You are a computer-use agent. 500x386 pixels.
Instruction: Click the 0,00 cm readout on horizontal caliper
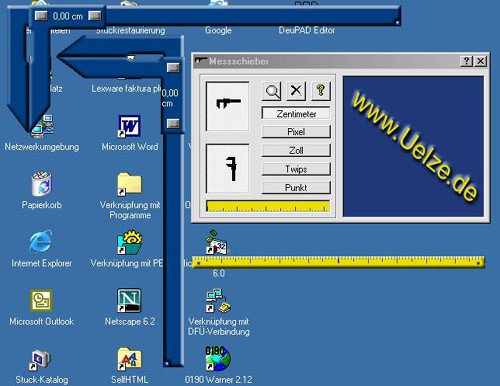point(68,16)
